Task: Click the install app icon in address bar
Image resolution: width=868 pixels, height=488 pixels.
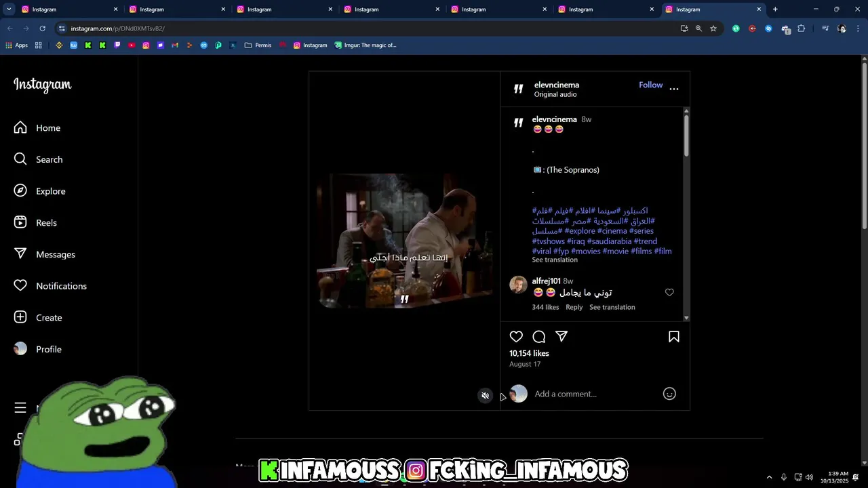Action: (x=684, y=28)
